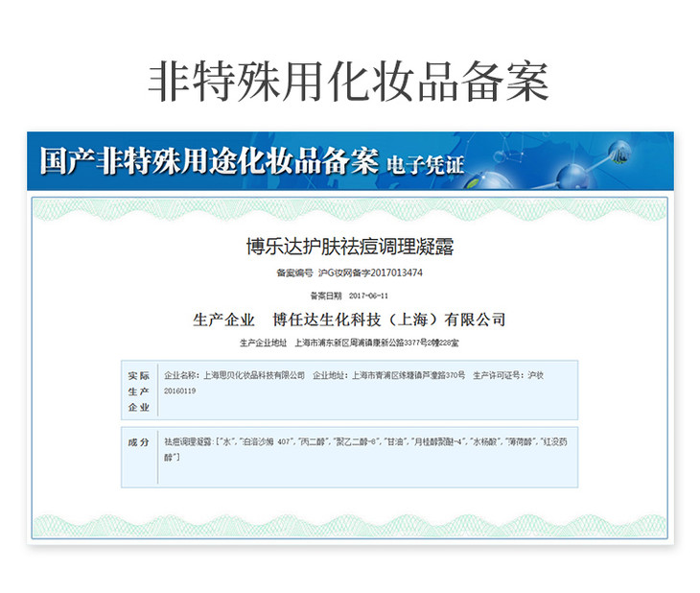Click the '生产企业地址' label
Screen dimensions: 700x593
263,343
